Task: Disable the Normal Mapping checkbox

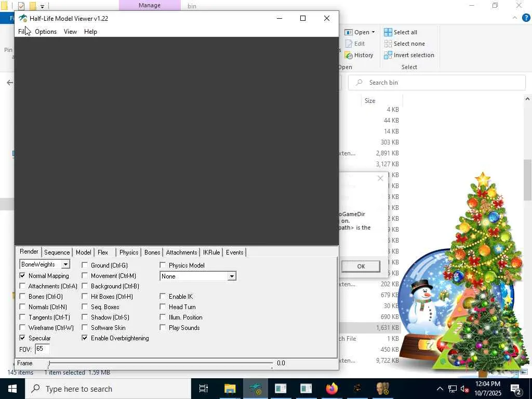Action: (x=22, y=276)
